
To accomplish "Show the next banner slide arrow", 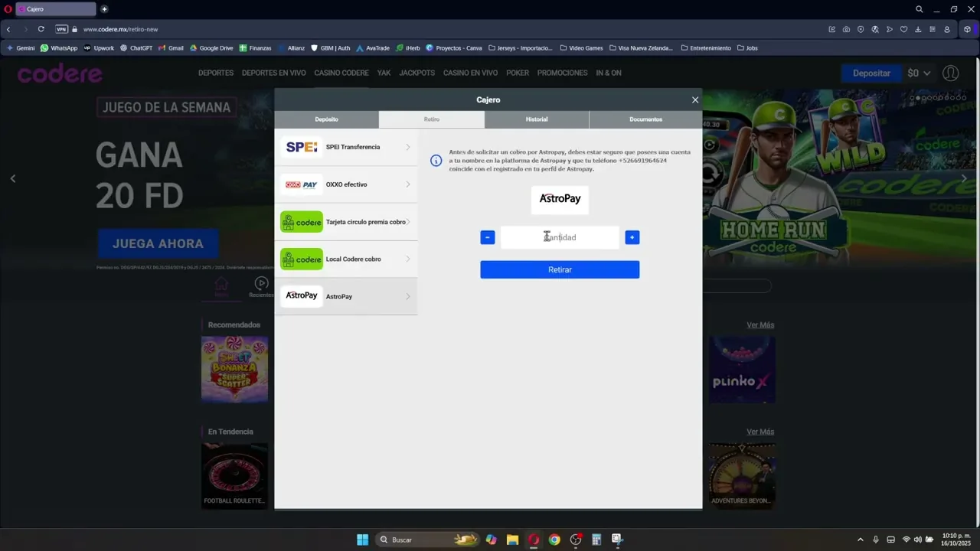I will 964,178.
